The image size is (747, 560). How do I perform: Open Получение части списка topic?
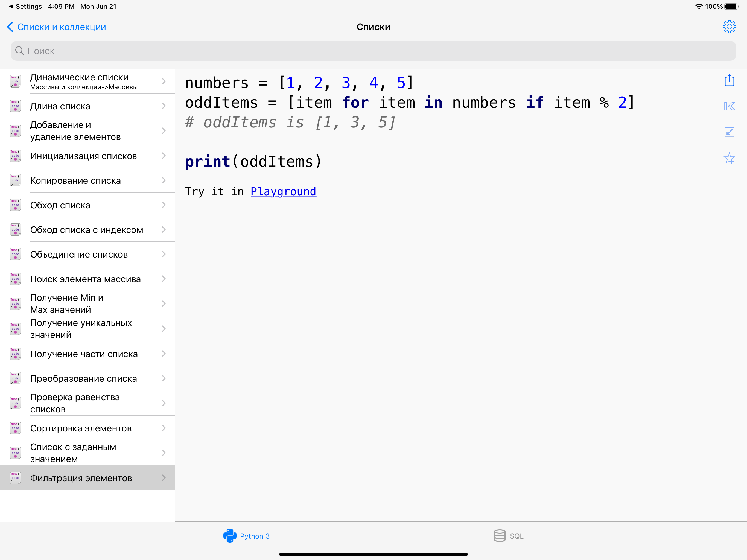(x=87, y=354)
